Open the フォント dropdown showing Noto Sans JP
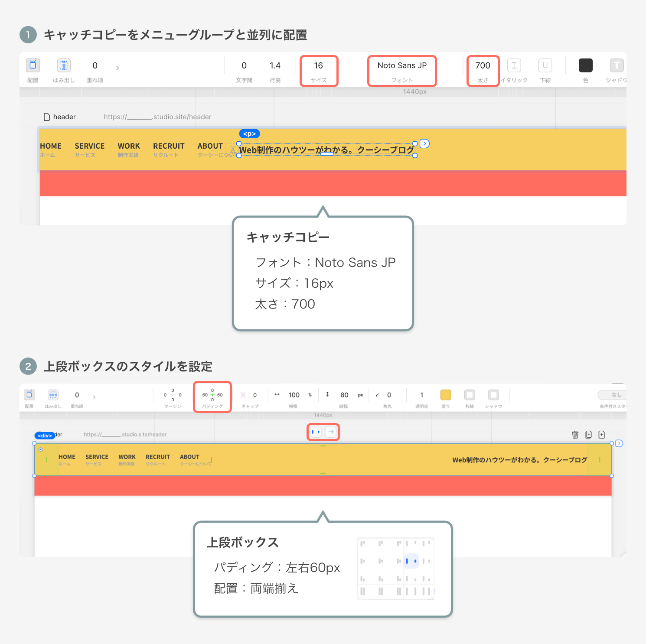646x644 pixels. (402, 65)
